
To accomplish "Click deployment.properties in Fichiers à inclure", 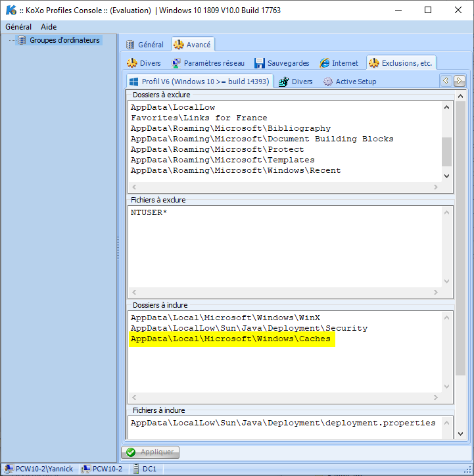I will click(283, 423).
